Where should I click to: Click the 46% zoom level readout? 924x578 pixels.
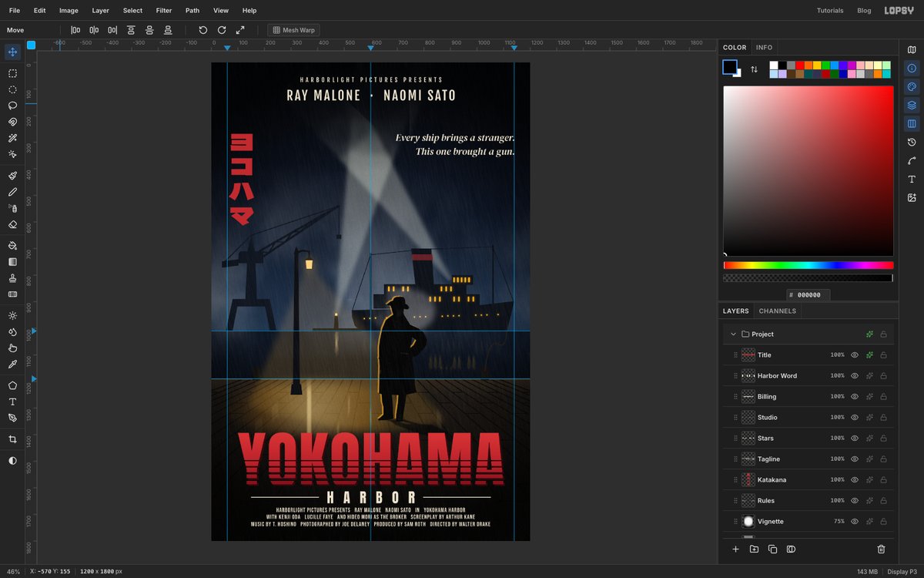[13, 572]
